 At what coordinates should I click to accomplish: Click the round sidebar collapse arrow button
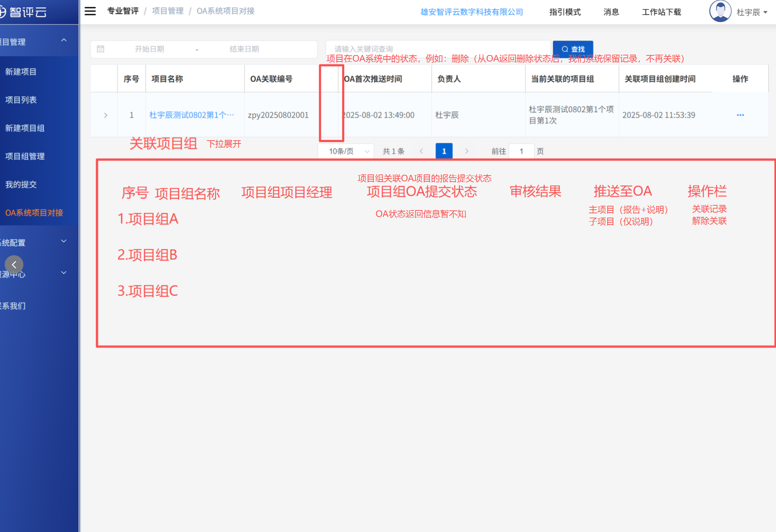[14, 265]
